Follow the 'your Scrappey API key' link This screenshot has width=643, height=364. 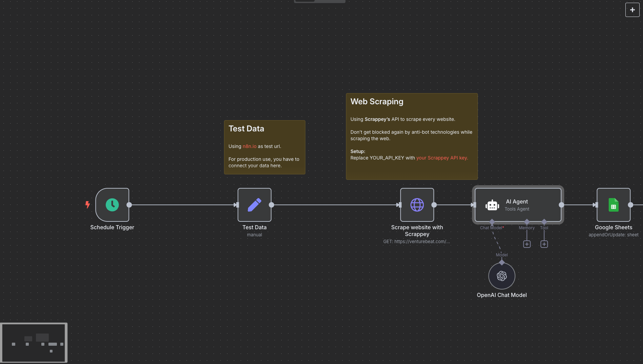(442, 158)
